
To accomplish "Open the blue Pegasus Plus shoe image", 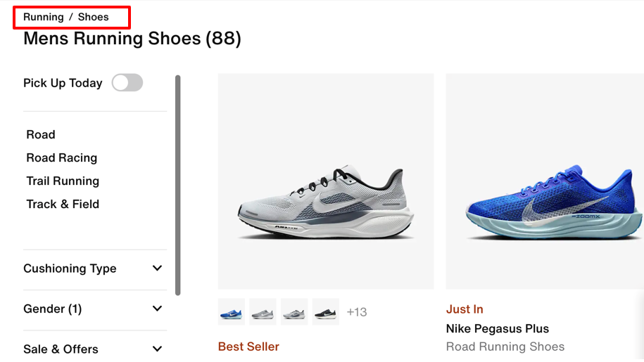I will click(x=545, y=181).
